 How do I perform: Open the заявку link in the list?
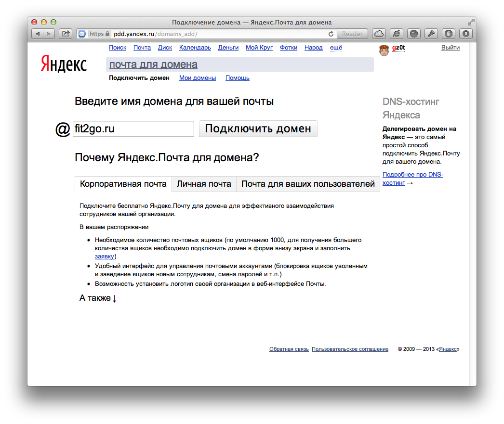click(x=105, y=257)
